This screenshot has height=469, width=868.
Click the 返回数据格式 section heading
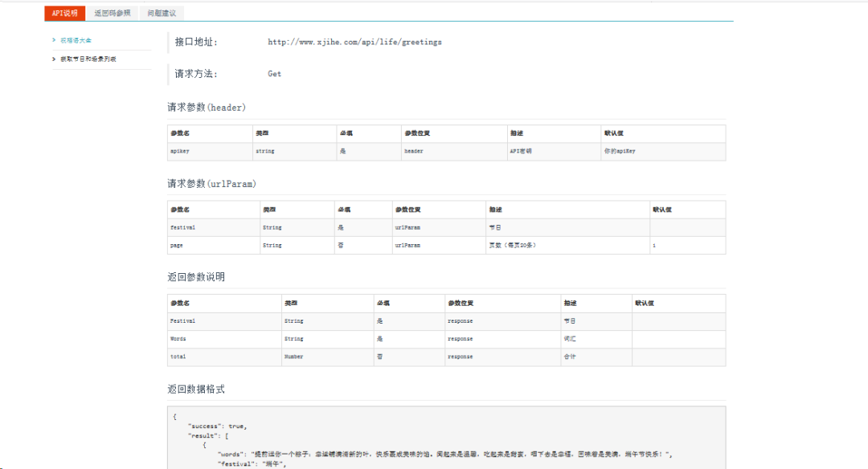coord(196,389)
